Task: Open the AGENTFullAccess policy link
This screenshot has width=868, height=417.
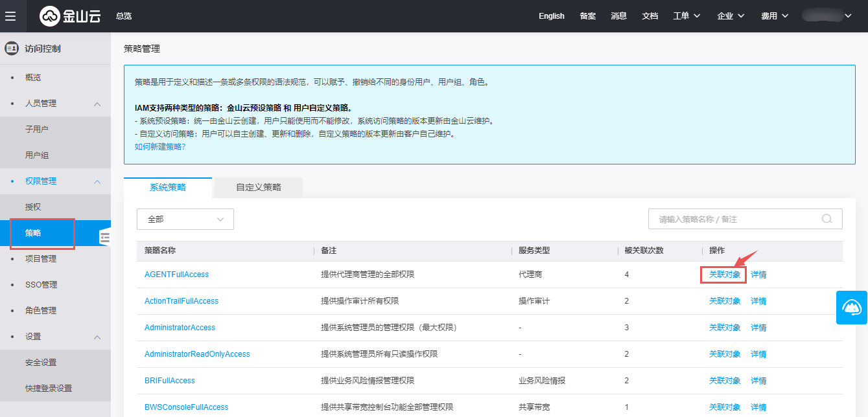Action: [176, 275]
